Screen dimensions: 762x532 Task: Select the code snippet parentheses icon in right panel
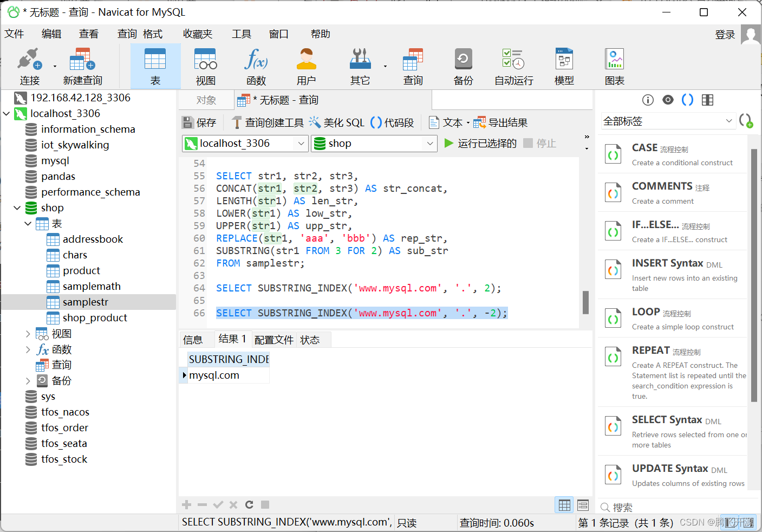(687, 100)
